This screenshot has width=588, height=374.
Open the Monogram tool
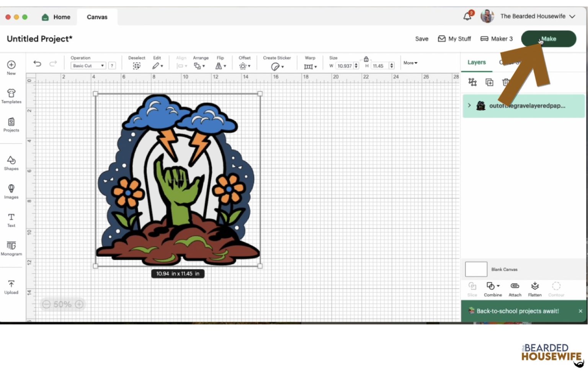pyautogui.click(x=11, y=248)
